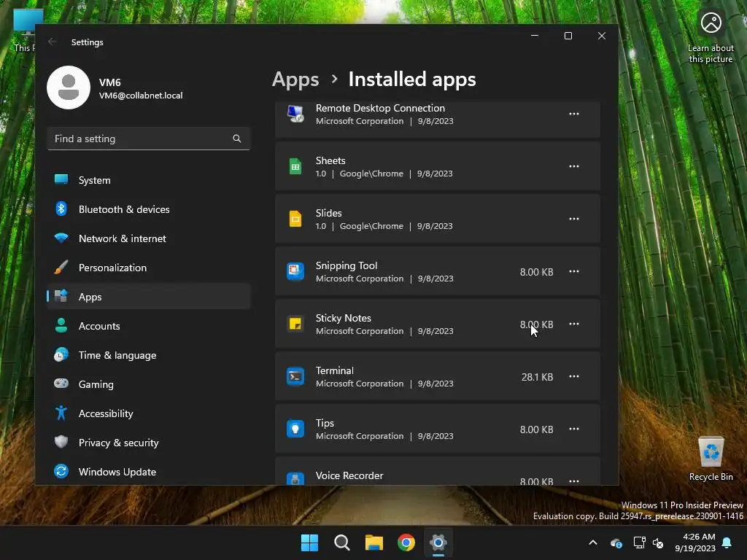Launch Google Chrome from the taskbar
The height and width of the screenshot is (560, 747).
tap(406, 542)
